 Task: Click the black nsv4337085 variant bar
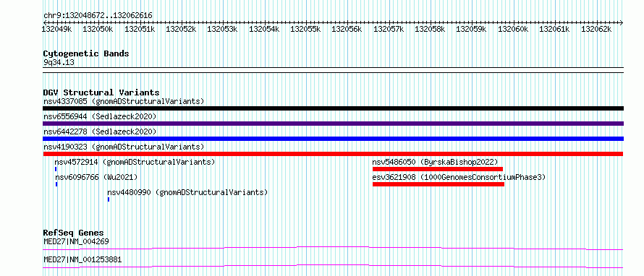pyautogui.click(x=333, y=108)
